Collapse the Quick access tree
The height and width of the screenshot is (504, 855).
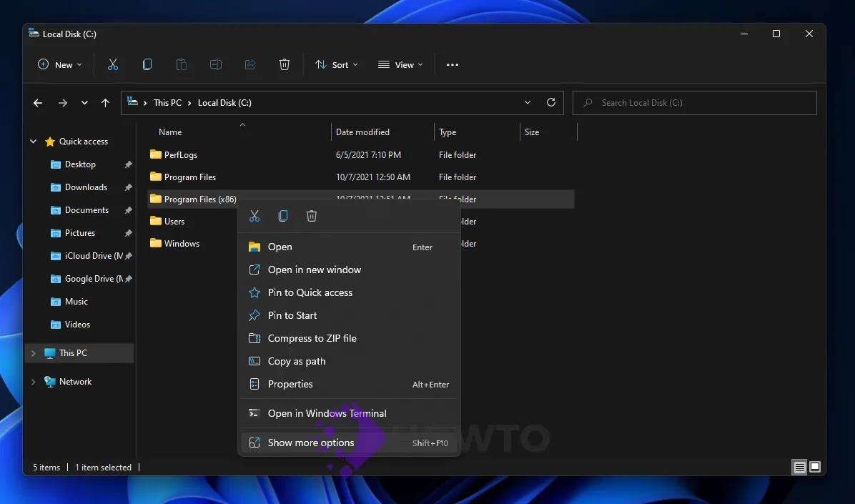34,142
